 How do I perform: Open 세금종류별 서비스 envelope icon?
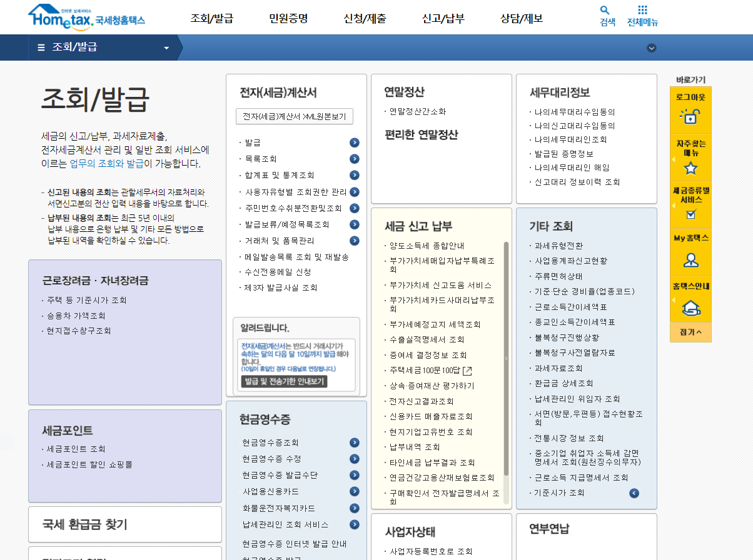pyautogui.click(x=690, y=213)
